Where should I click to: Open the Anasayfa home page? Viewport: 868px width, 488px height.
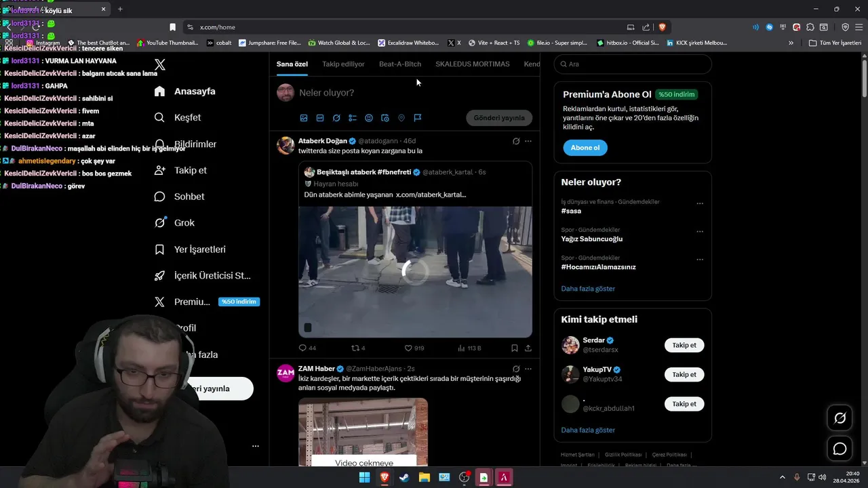click(185, 91)
